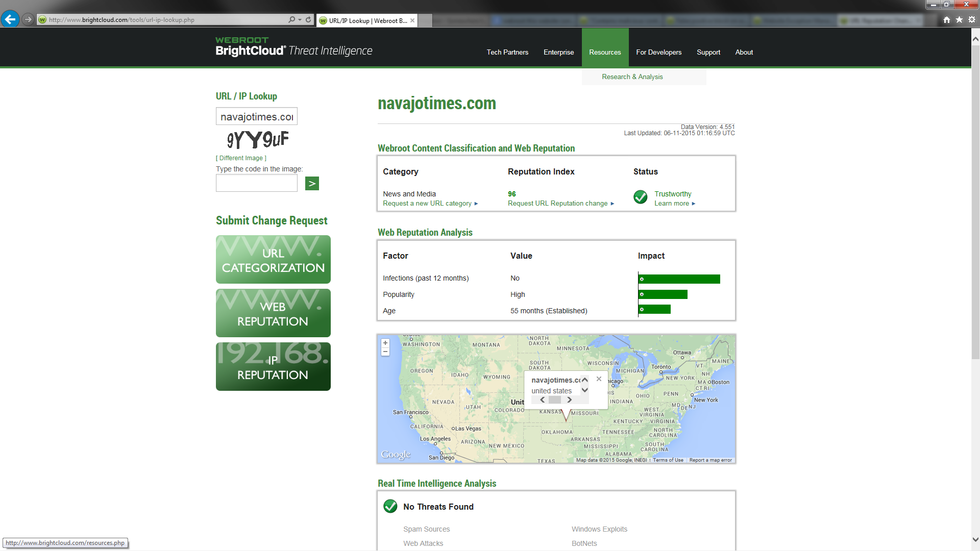Click the No Threats Found checkmark icon
Screen dimensions: 980x551
click(x=390, y=506)
